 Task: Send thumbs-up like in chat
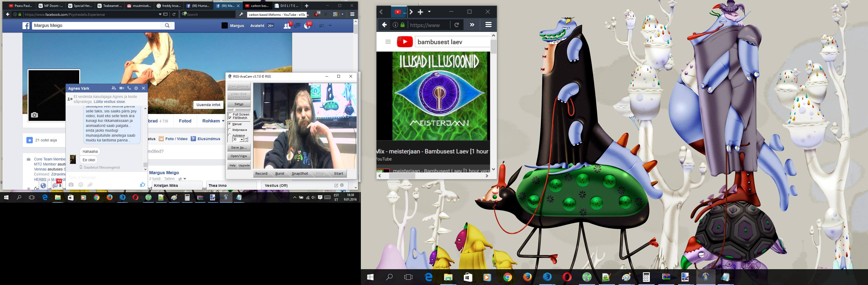[143, 184]
